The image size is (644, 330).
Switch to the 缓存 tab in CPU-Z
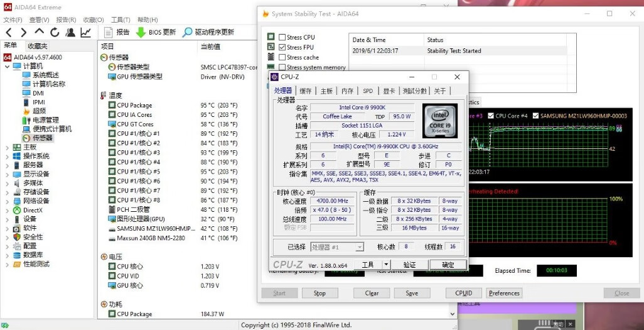[x=306, y=91]
